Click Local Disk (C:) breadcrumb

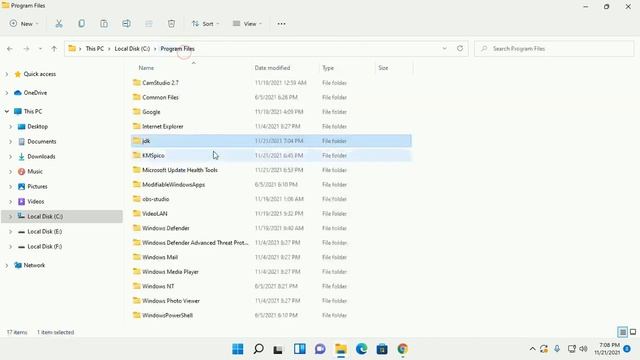tap(132, 49)
